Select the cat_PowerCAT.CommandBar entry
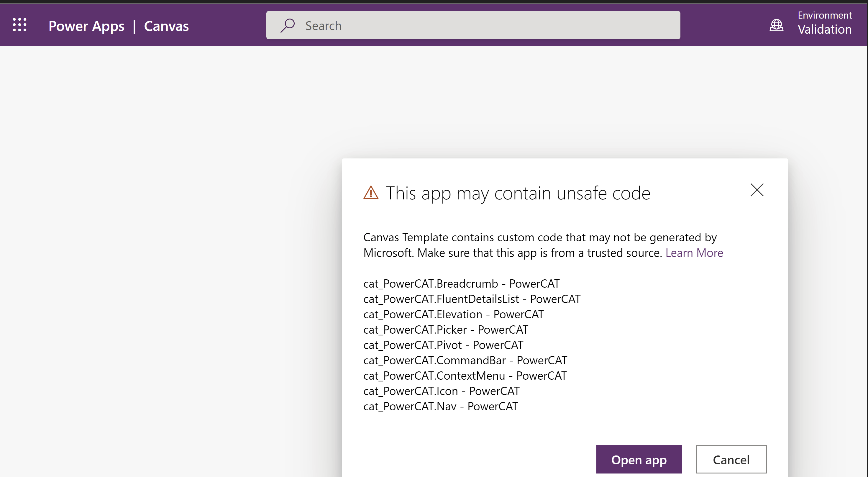The width and height of the screenshot is (868, 477). tap(465, 360)
